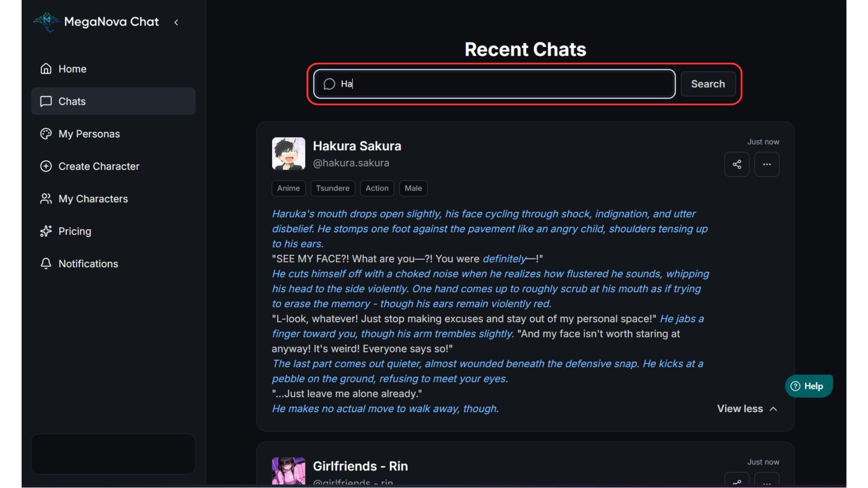The image size is (868, 488).
Task: Go to My Personas
Action: tap(89, 134)
